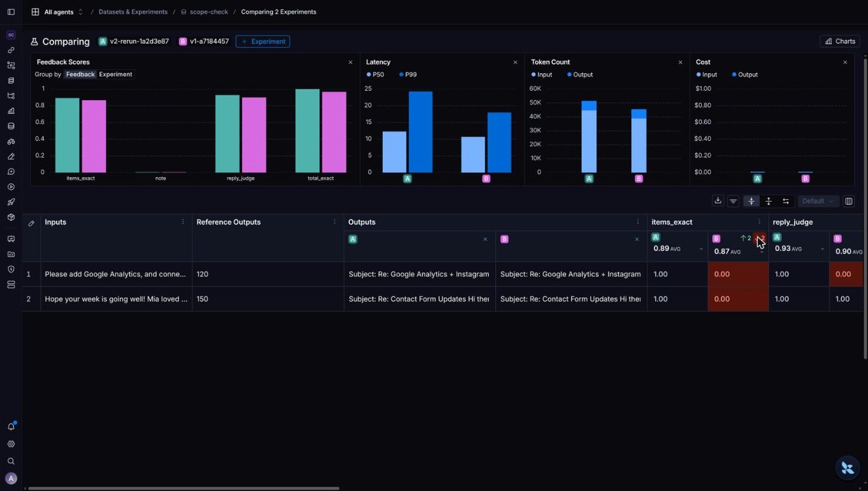Open the play circle icon in sidebar
This screenshot has height=491, width=868.
click(x=11, y=186)
